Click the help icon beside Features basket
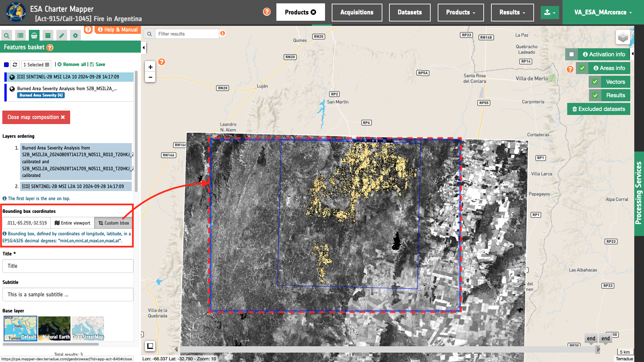 click(x=50, y=48)
